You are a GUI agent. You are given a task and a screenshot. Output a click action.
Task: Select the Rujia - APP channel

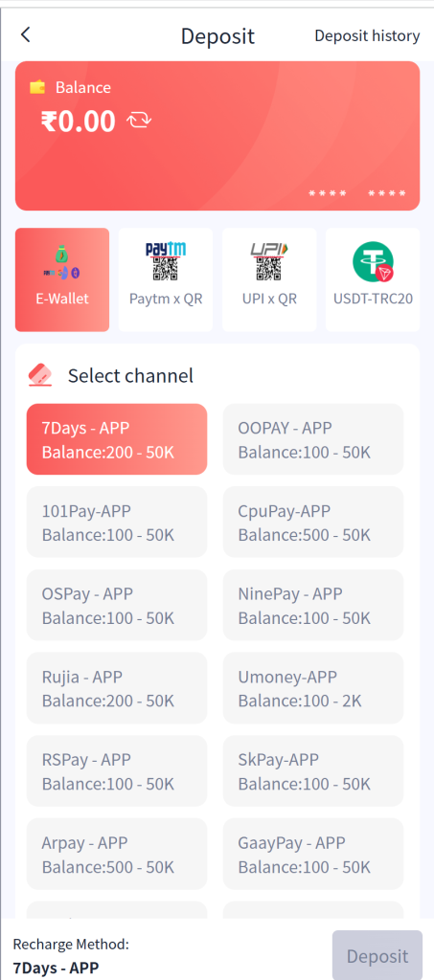(x=116, y=688)
